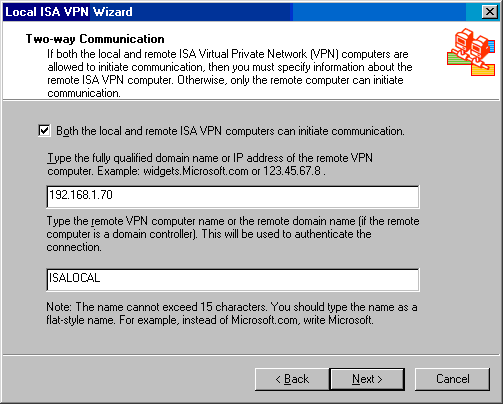
Task: Click the Two-way Communication heading
Action: (x=95, y=39)
